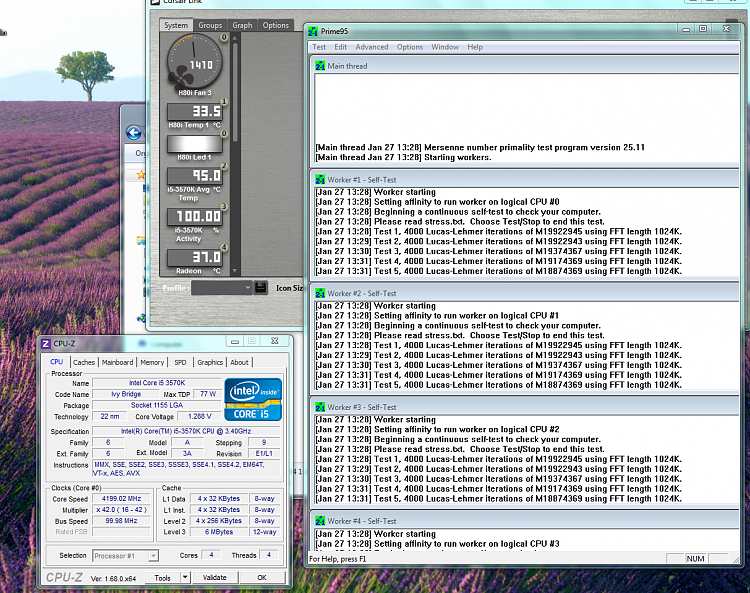Click the Radeon temperature readout 37.0
Image resolution: width=750 pixels, height=593 pixels.
195,258
